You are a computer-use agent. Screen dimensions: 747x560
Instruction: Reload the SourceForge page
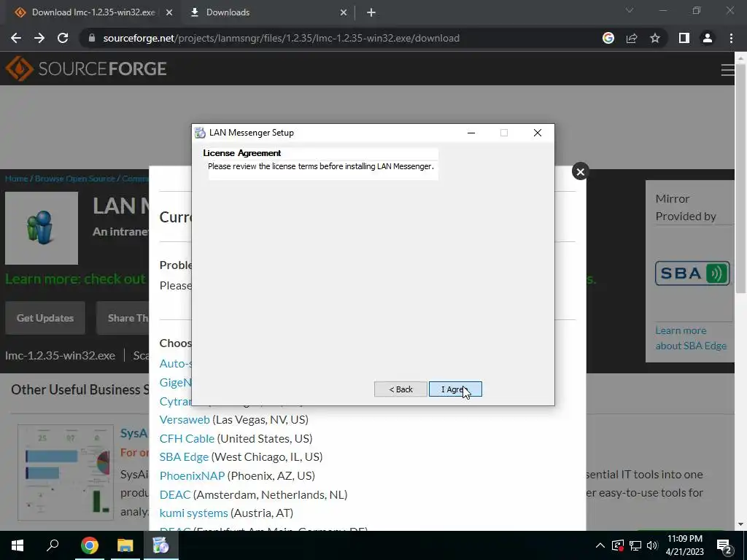point(63,38)
